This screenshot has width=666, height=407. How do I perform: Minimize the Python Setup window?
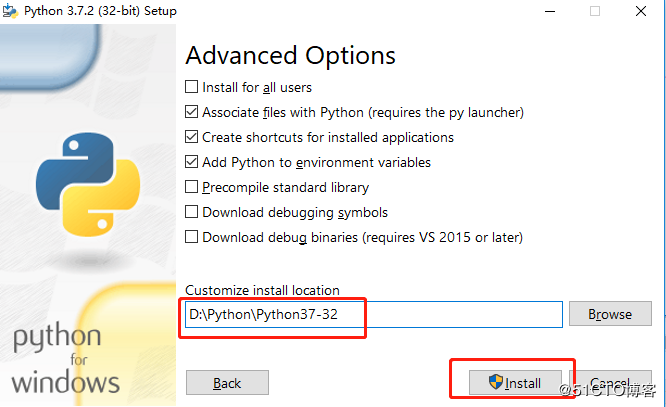coord(550,11)
